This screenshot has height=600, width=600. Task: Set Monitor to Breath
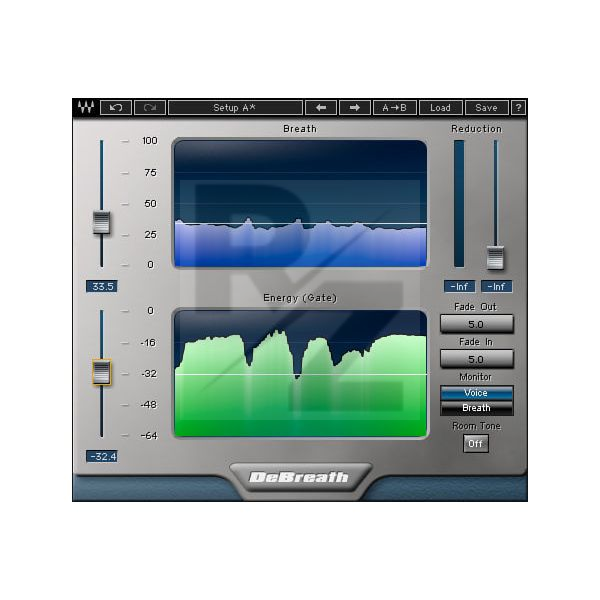(477, 408)
